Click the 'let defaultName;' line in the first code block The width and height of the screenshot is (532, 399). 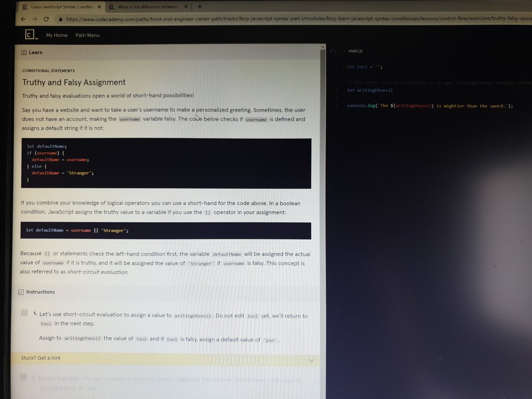tap(47, 146)
